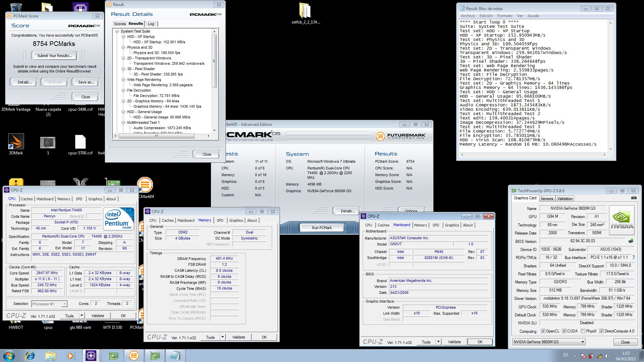This screenshot has height=362, width=644.
Task: Switch to CPU-Z purple chip taskbar icon
Action: 91,356
